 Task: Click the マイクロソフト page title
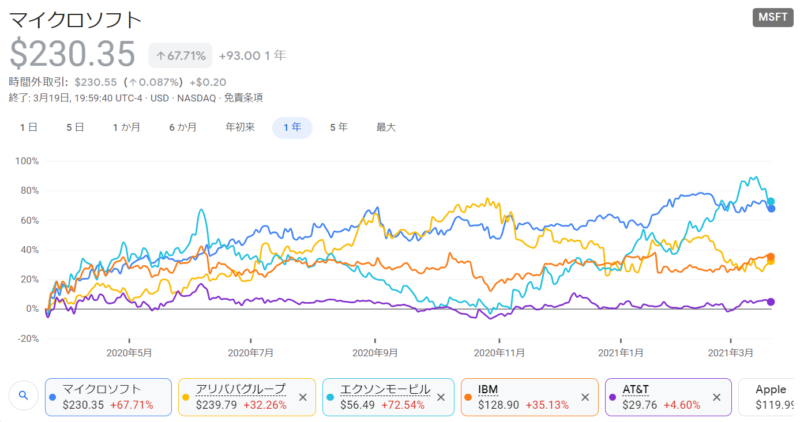coord(76,20)
